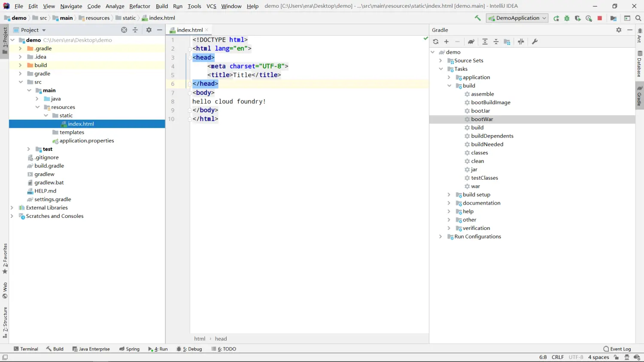Click the green hammer Build Project icon
Viewport: 644px width, 362px height.
pyautogui.click(x=477, y=18)
